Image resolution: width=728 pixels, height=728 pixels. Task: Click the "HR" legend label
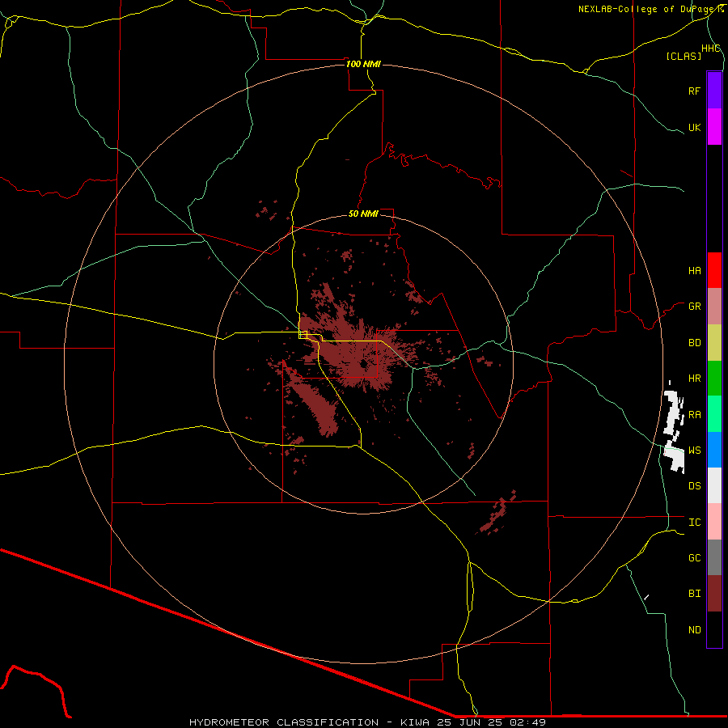pyautogui.click(x=695, y=379)
